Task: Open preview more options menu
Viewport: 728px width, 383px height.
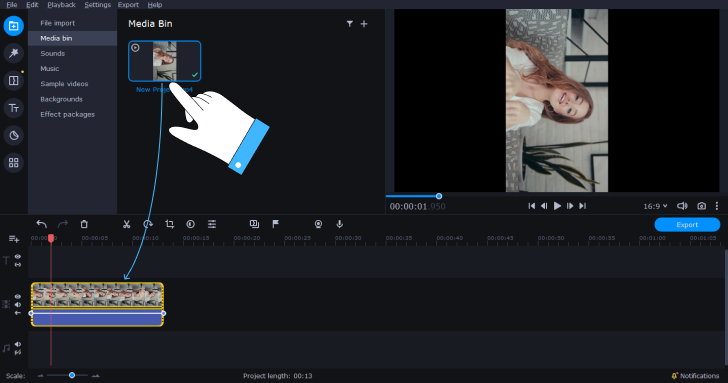Action: click(717, 206)
